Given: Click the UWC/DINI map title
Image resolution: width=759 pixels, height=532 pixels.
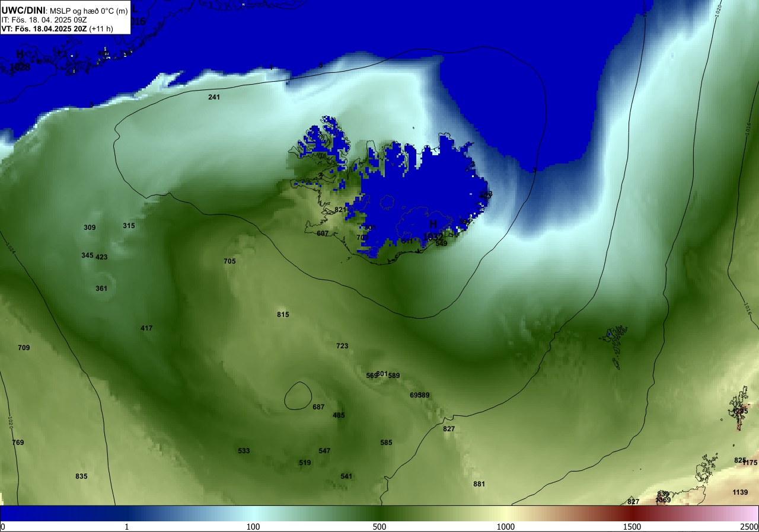Looking at the screenshot, I should pyautogui.click(x=23, y=9).
